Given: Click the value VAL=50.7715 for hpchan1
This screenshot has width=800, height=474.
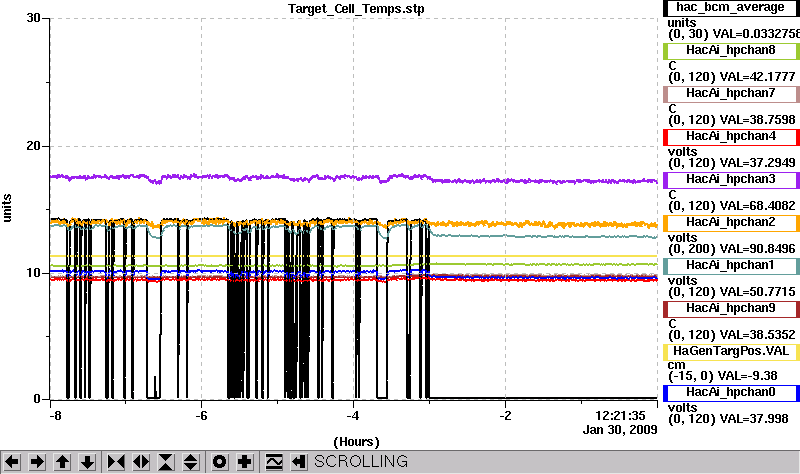Looking at the screenshot, I should 757,292.
